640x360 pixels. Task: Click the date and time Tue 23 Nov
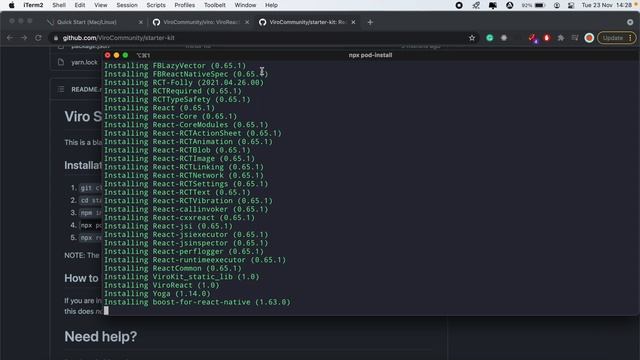click(x=607, y=5)
